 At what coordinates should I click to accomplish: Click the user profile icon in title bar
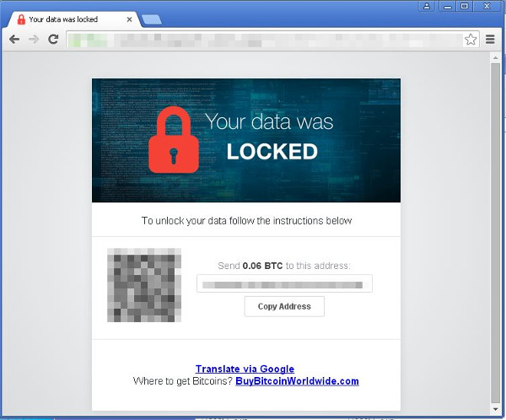pos(427,6)
